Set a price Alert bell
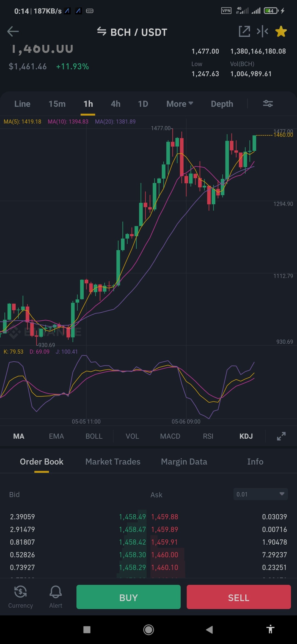The image size is (297, 644). pos(56,597)
